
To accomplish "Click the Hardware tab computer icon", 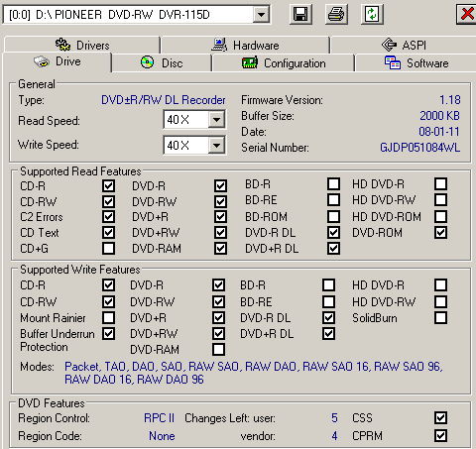I will [219, 45].
